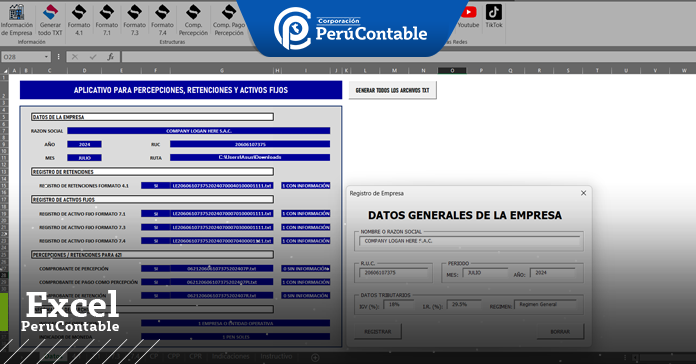Select 1 CON INFORMACIÓN cell for Retenciones Formato 4.1
The height and width of the screenshot is (364, 696).
(306, 186)
